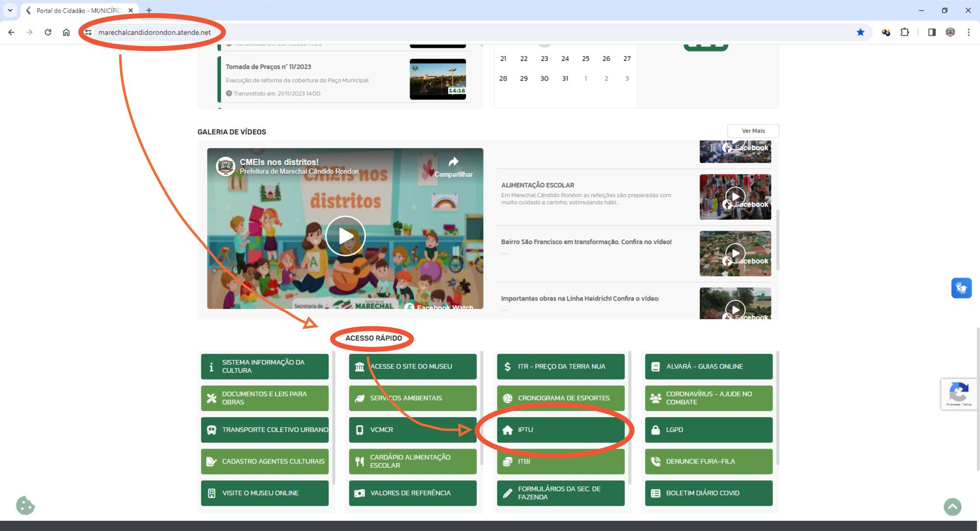Image resolution: width=980 pixels, height=531 pixels.
Task: Click the address bar URL field
Action: [x=155, y=32]
